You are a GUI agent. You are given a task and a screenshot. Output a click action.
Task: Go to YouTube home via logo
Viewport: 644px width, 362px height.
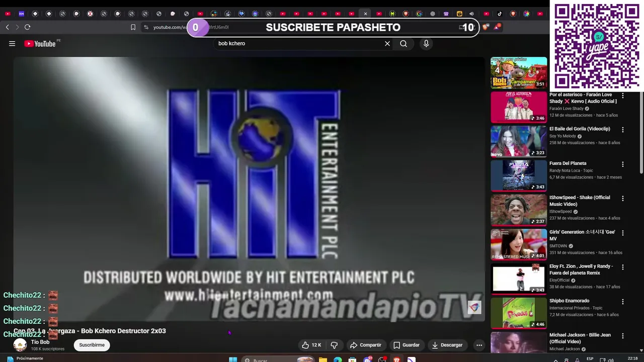coord(40,44)
